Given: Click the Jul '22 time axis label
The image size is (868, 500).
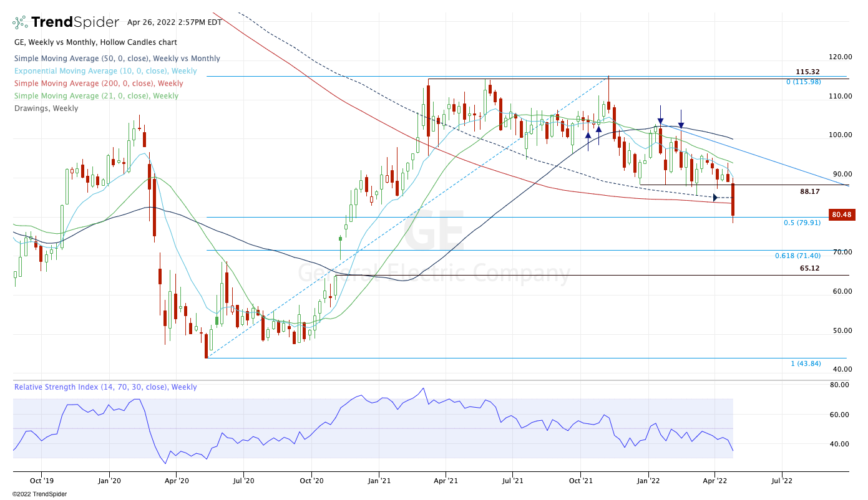Looking at the screenshot, I should click(x=782, y=481).
